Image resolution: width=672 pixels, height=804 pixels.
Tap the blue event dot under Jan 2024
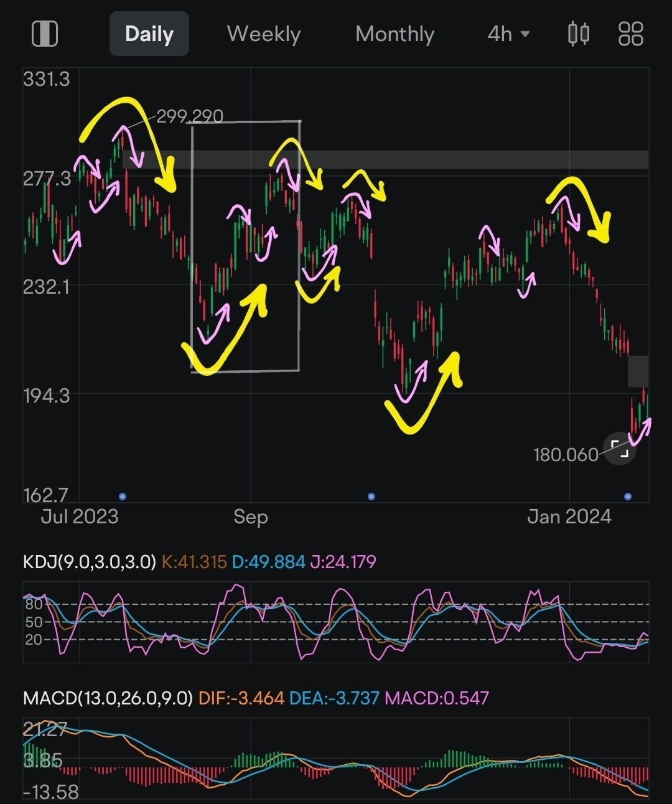click(x=628, y=497)
